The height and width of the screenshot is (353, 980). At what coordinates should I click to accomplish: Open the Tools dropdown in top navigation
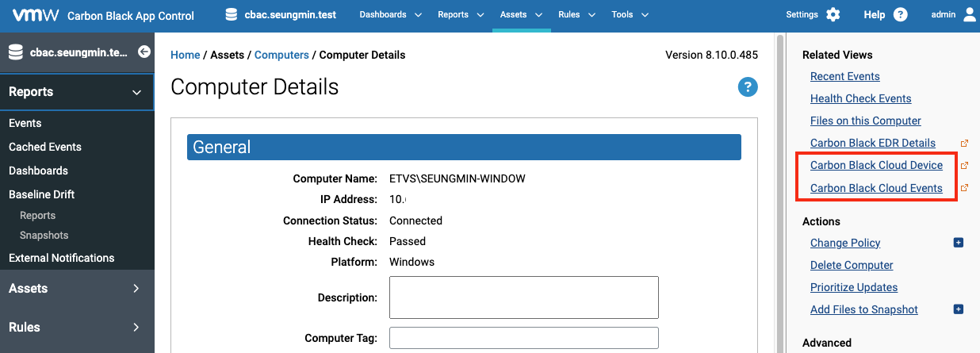[630, 14]
